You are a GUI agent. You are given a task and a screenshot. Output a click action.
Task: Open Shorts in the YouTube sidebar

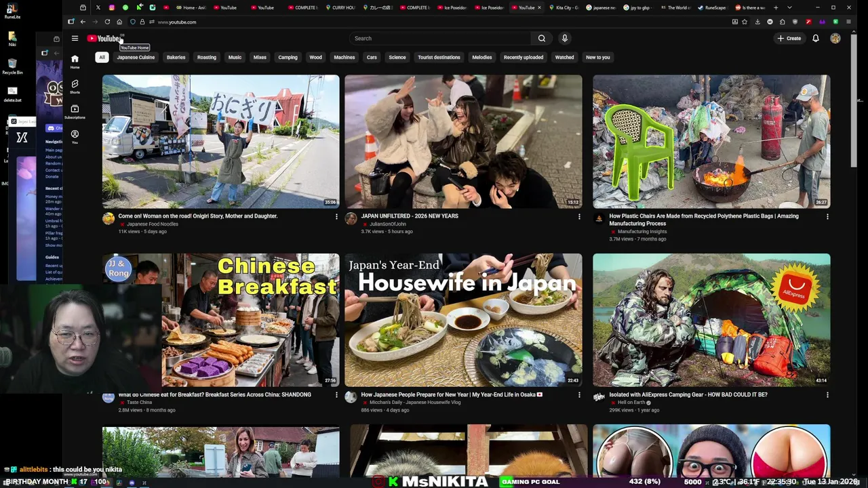tap(75, 87)
